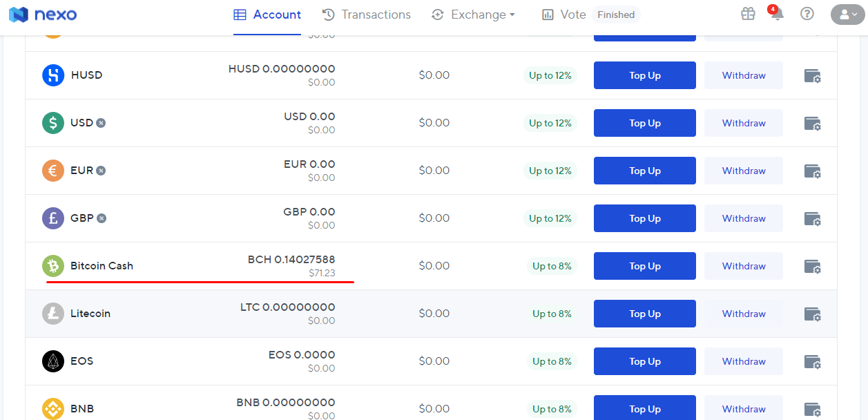
Task: Top Up the Litecoin wallet
Action: pos(645,314)
